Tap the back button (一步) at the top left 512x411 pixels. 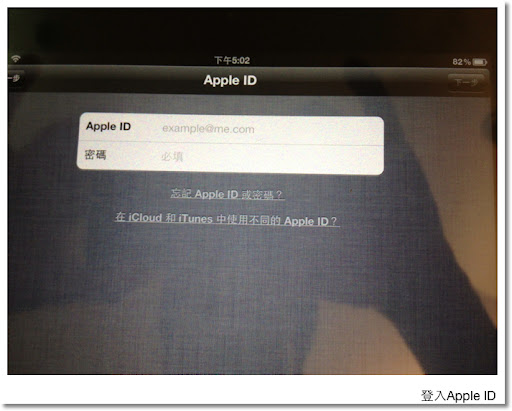15,79
